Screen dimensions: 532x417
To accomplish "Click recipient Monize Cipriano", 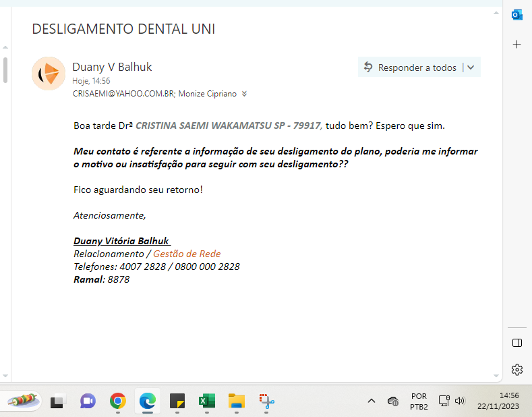I will tap(207, 94).
